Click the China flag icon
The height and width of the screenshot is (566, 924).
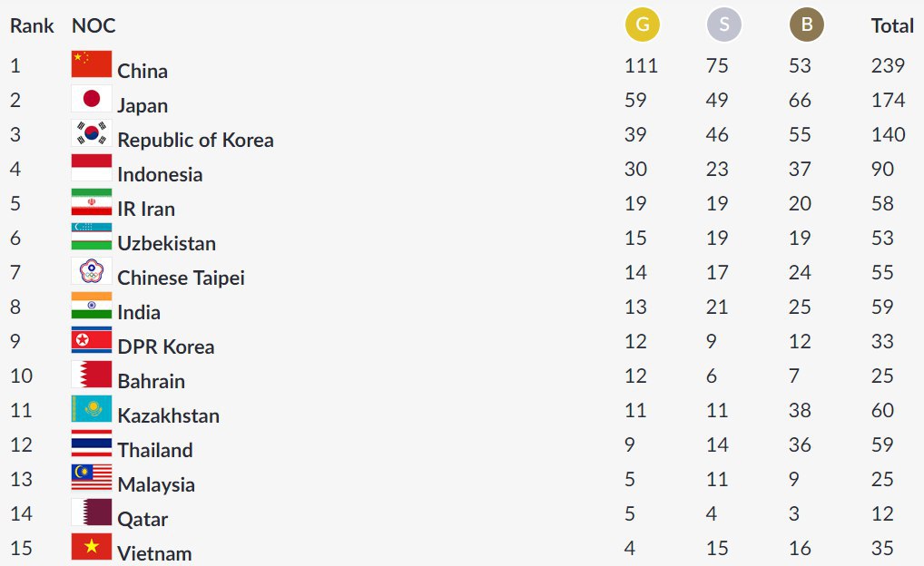pos(92,64)
